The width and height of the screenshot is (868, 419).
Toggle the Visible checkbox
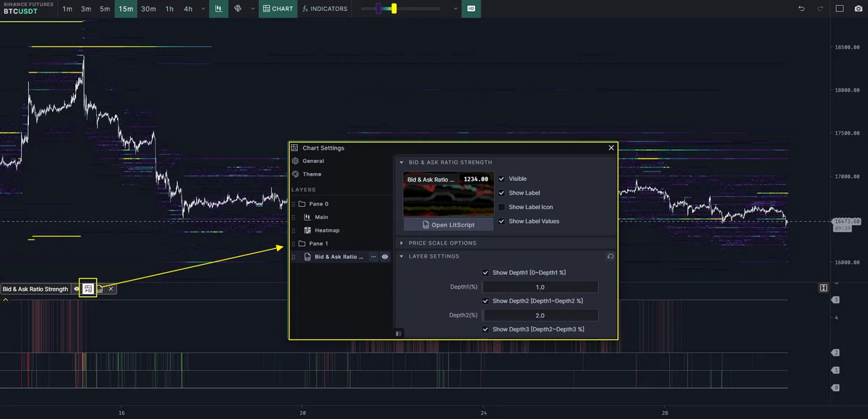point(501,179)
